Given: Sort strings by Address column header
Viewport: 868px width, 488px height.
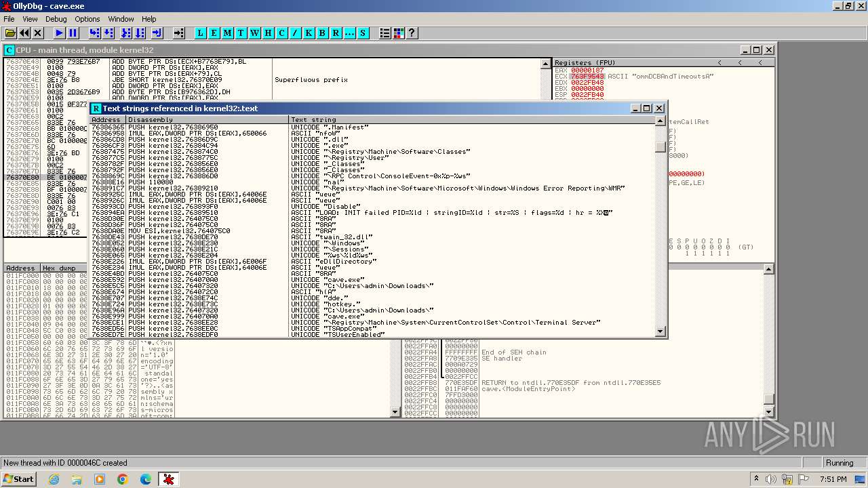Looking at the screenshot, I should [x=108, y=120].
